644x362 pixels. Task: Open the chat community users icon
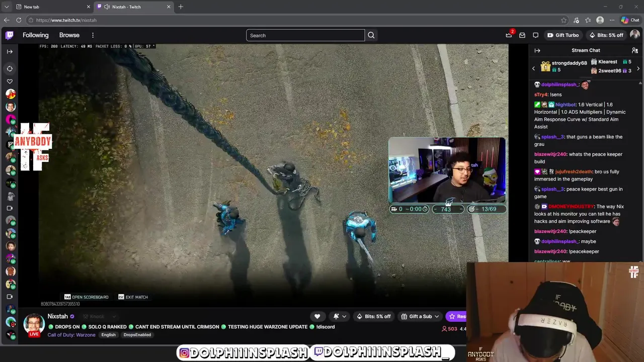click(x=635, y=50)
